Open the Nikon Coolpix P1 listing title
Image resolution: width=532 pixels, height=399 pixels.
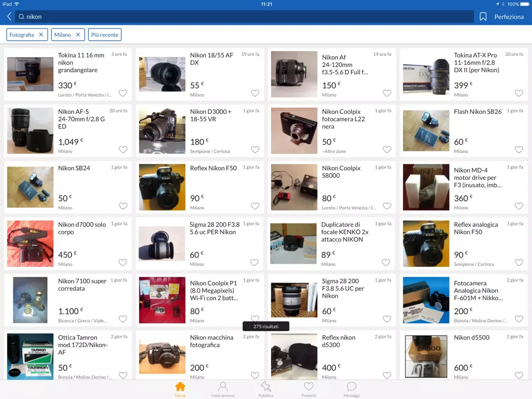pyautogui.click(x=214, y=290)
